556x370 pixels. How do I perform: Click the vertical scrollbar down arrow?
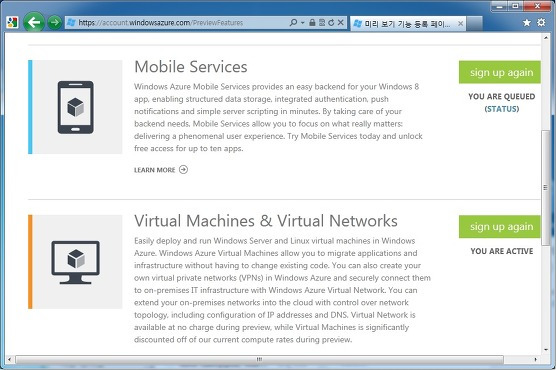pos(546,349)
